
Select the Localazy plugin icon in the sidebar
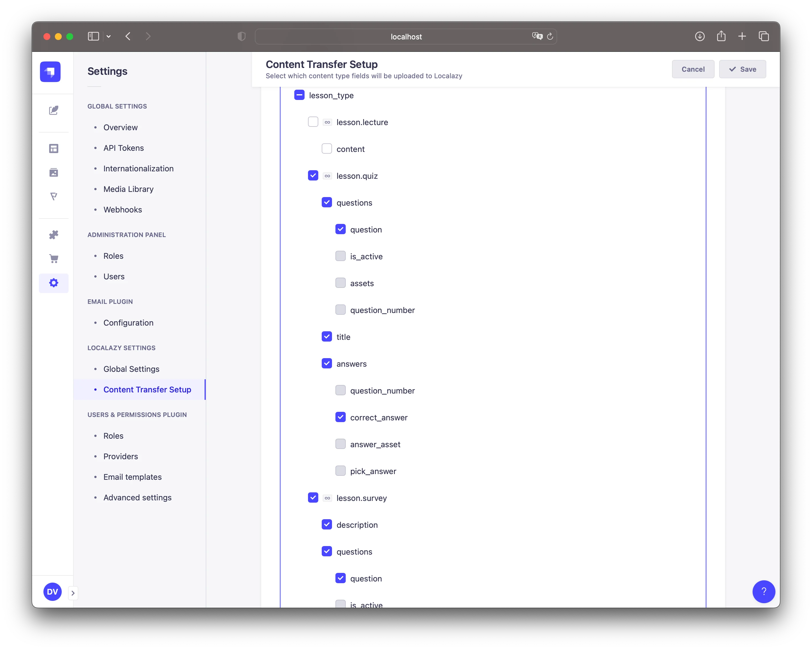click(54, 196)
